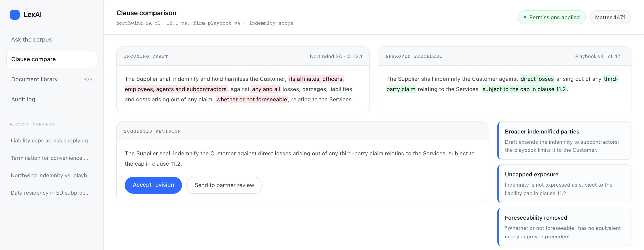
Task: Select the Uncapped exposure card
Action: click(x=564, y=184)
